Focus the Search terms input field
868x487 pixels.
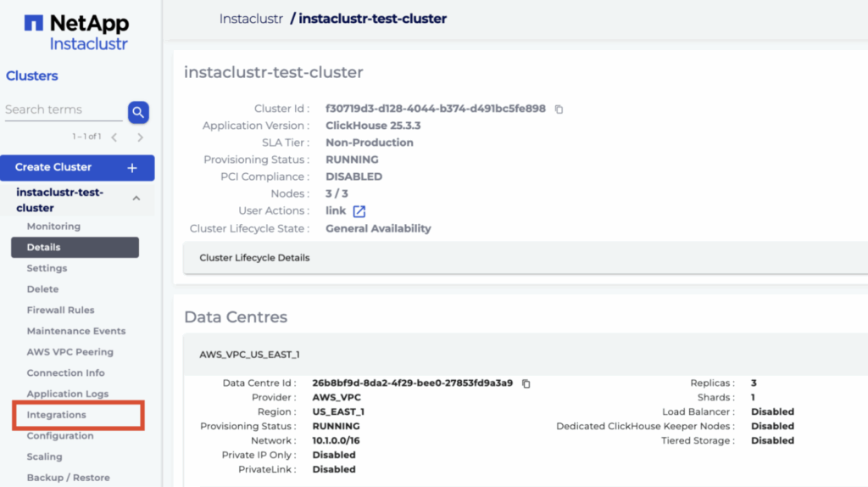63,110
